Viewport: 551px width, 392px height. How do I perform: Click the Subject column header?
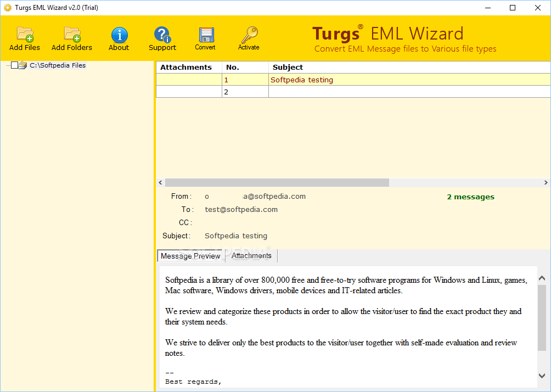tap(409, 67)
